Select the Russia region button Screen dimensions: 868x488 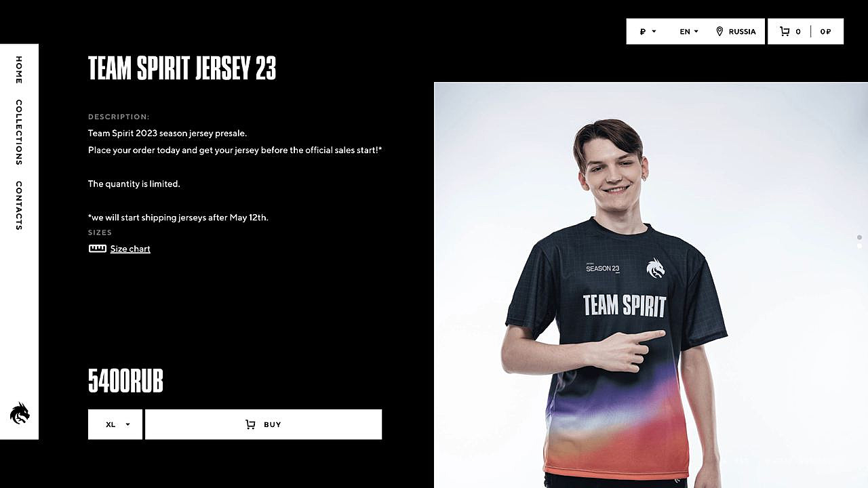[736, 31]
